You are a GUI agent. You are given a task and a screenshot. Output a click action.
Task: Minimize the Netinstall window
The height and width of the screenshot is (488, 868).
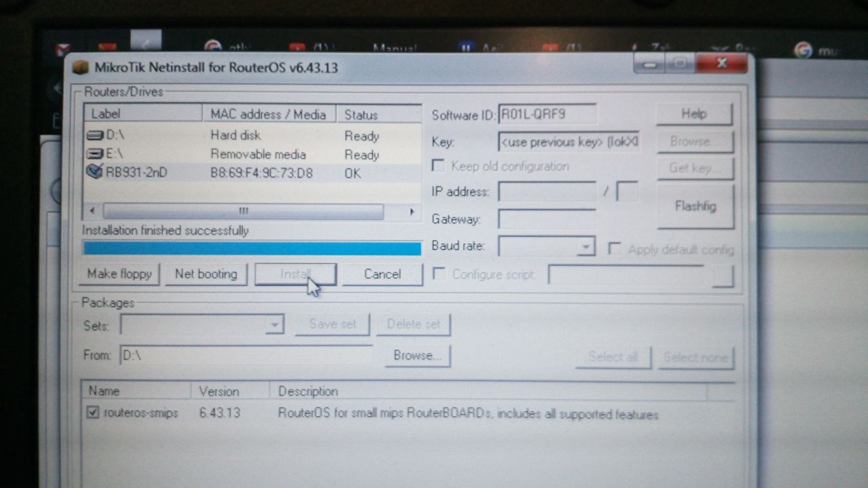click(650, 64)
